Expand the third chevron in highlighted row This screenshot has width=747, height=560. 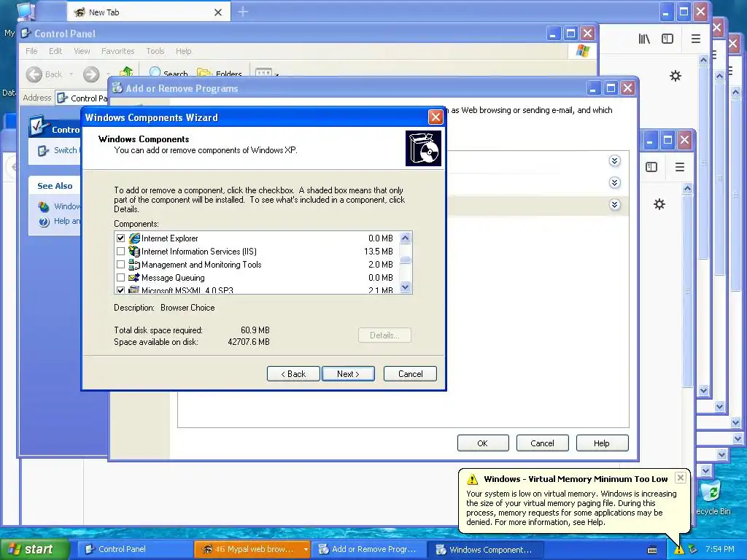coord(614,205)
